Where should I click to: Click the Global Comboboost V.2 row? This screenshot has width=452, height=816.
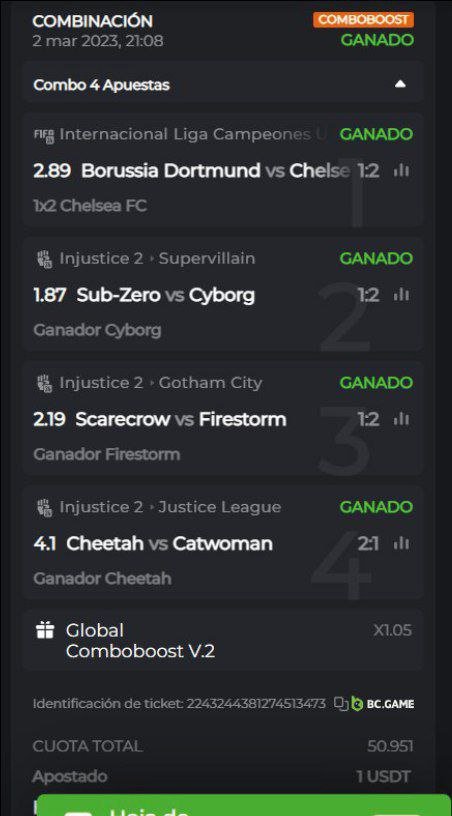(223, 641)
